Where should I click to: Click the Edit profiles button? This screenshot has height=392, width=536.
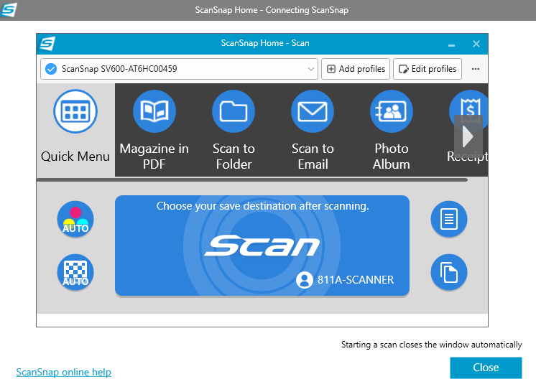coord(427,69)
